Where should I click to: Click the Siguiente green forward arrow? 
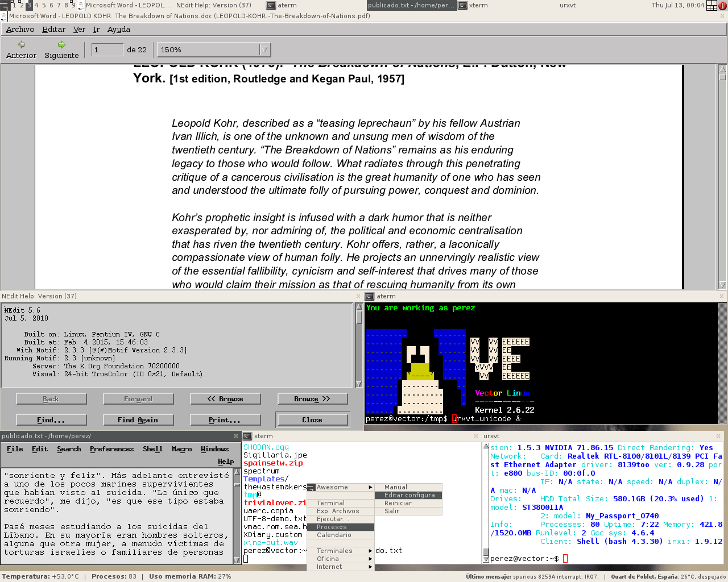(x=61, y=44)
